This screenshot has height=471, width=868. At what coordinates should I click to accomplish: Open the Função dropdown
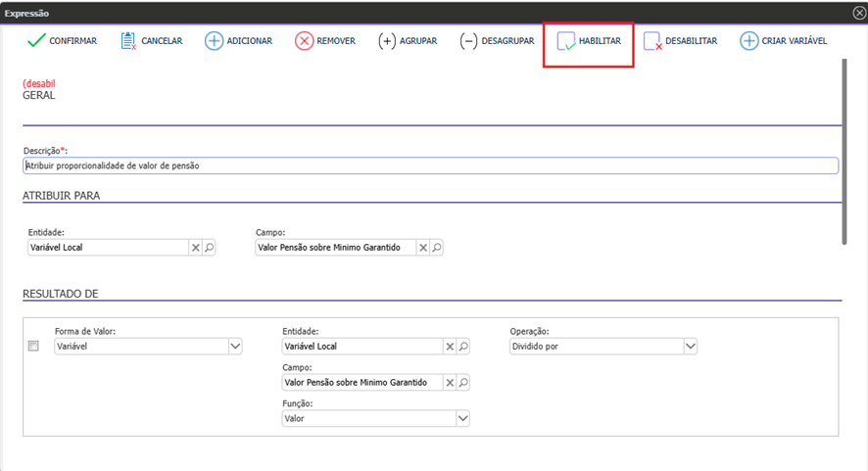(x=462, y=418)
